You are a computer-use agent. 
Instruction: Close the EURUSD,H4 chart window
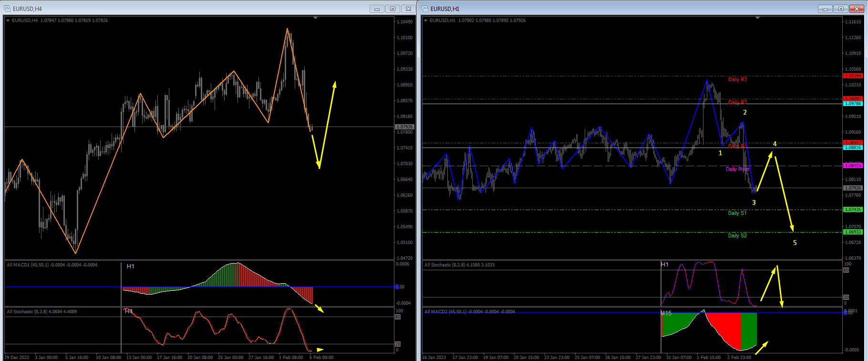[x=408, y=9]
